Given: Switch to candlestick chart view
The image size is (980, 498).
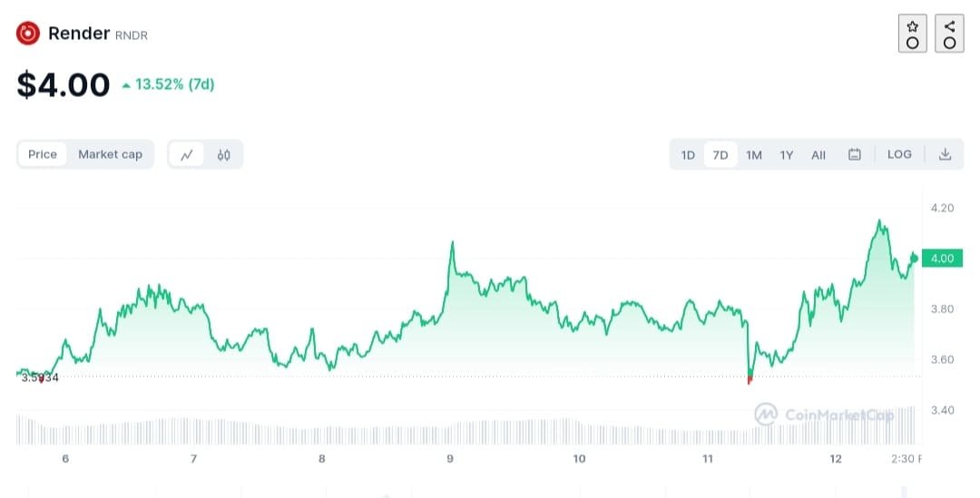Looking at the screenshot, I should [x=224, y=154].
